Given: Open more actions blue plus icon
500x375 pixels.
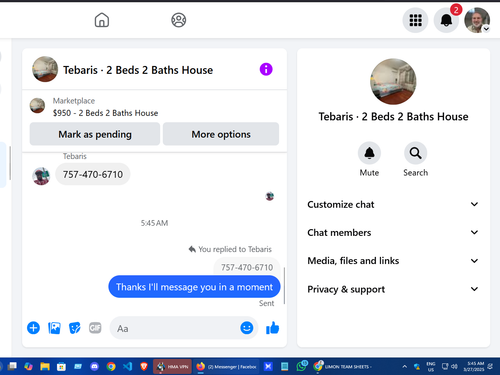Looking at the screenshot, I should pos(33,328).
